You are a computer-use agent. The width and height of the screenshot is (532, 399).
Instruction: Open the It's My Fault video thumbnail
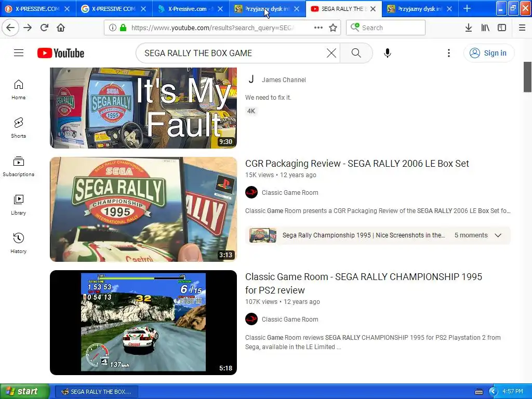pos(143,108)
